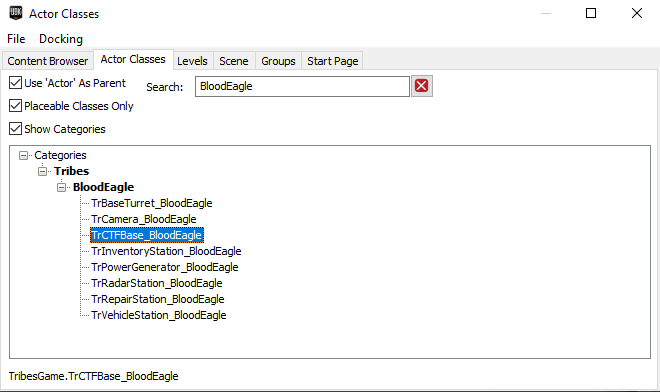Open the Groups tab
The image size is (660, 392).
click(x=278, y=61)
